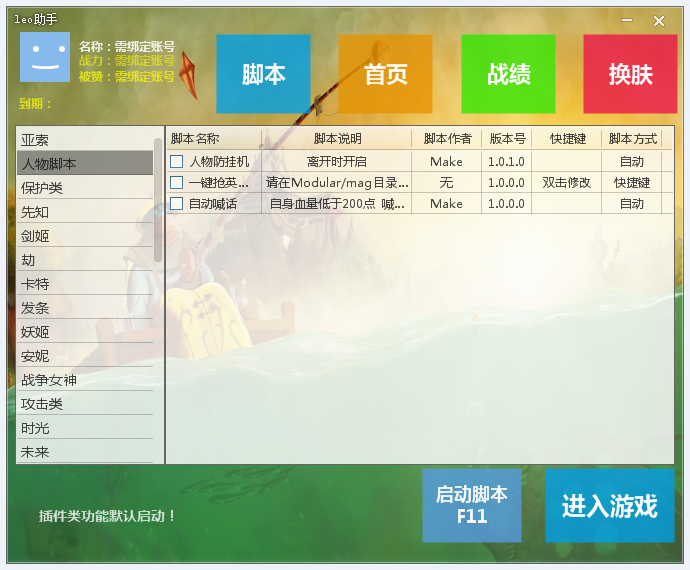690x570 pixels.
Task: Click the 版本号 column header
Action: click(x=506, y=139)
